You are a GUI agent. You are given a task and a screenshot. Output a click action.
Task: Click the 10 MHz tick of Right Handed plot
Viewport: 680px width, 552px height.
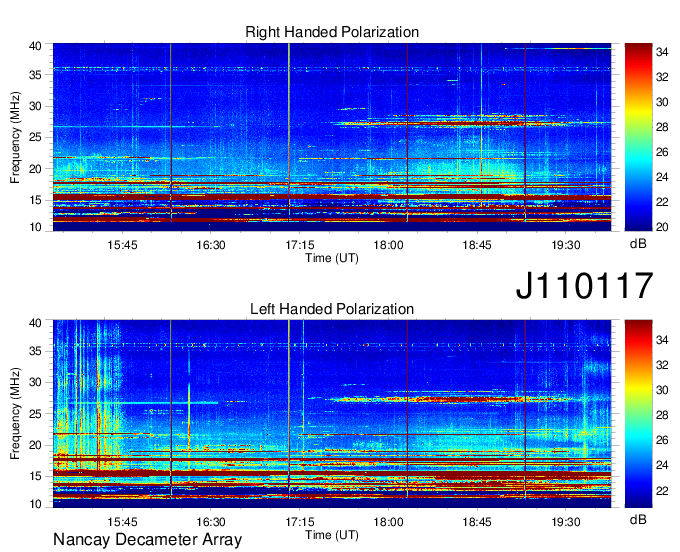tap(36, 227)
